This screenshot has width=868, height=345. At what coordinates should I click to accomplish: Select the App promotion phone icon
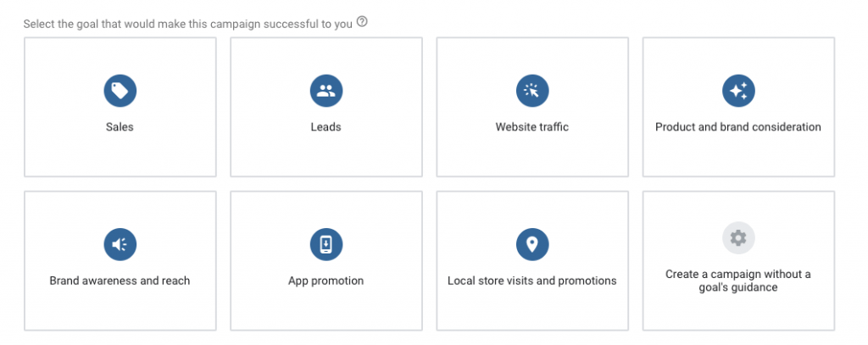coord(326,244)
